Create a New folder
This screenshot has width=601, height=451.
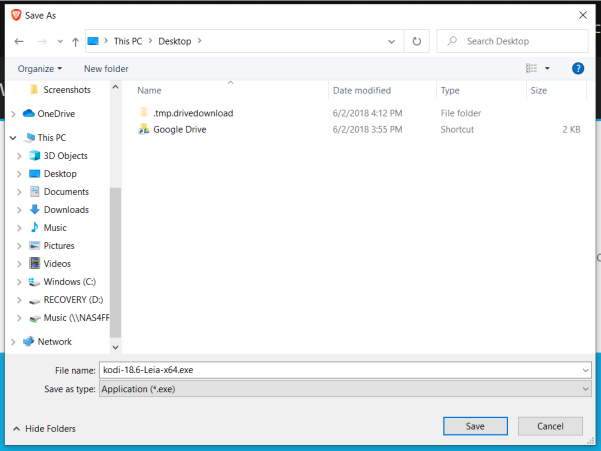point(106,69)
